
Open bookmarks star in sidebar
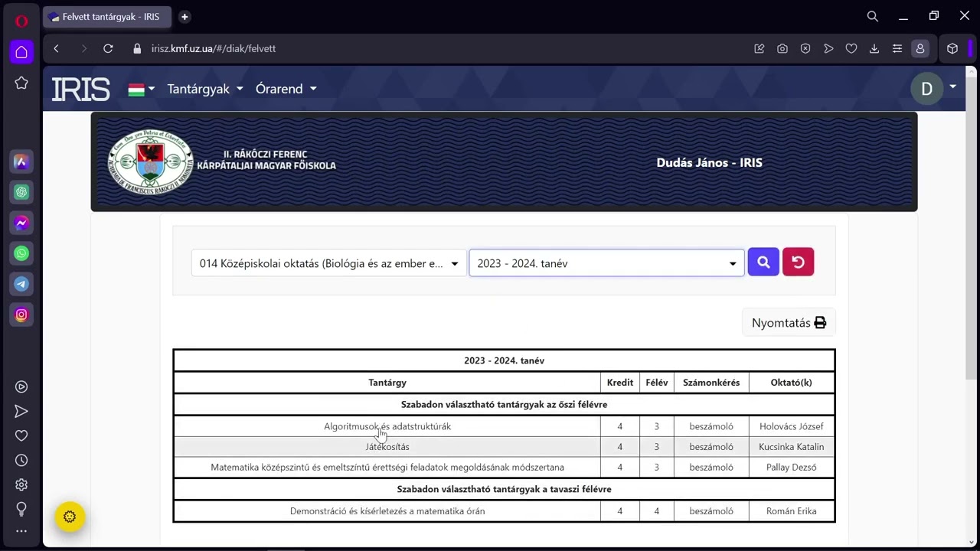tap(21, 83)
